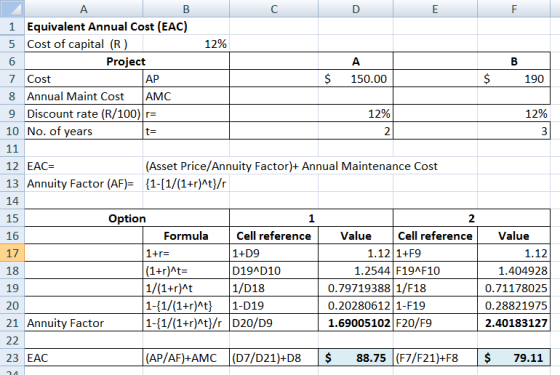Select highlighted row 17 header
The image size is (560, 375).
(12, 253)
